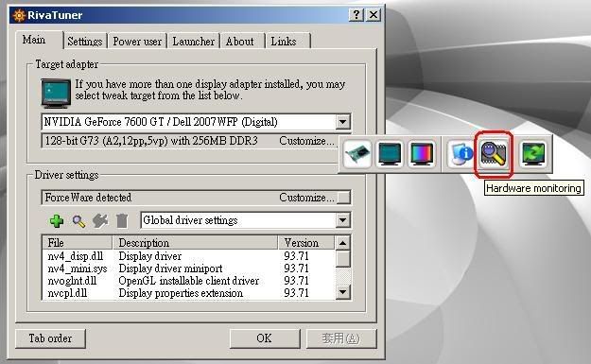
Task: Click '128-bit G73 (A2,12pp,5vp) with 256MB DDR3' text
Action: [151, 141]
